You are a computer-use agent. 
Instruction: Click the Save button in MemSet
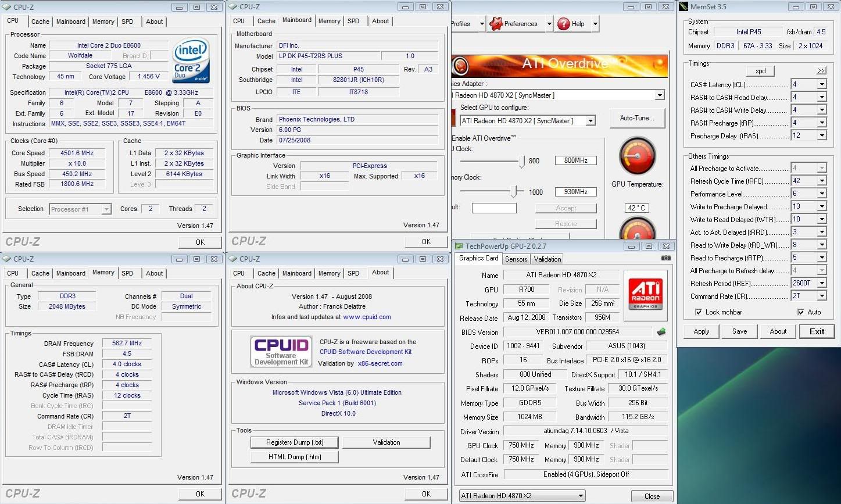(740, 331)
